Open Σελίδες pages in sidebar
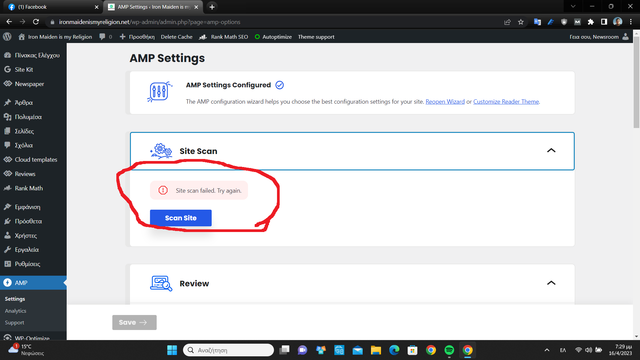This screenshot has width=640, height=360. pos(33,131)
